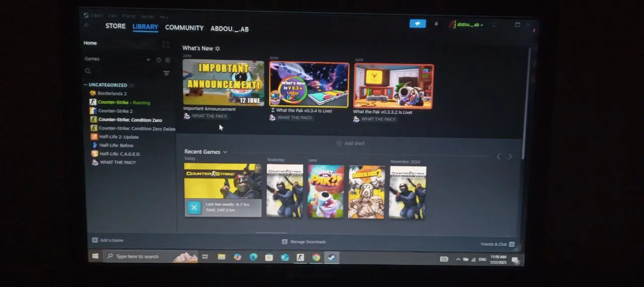This screenshot has height=287, width=644.
Task: Select Borderlands 2 in the game list
Action: 112,93
